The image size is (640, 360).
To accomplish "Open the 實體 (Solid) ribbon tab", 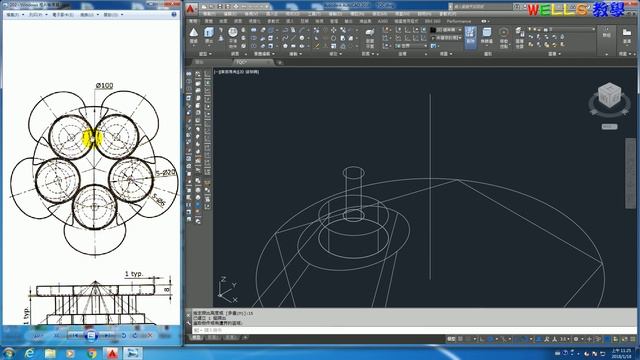I will 209,21.
